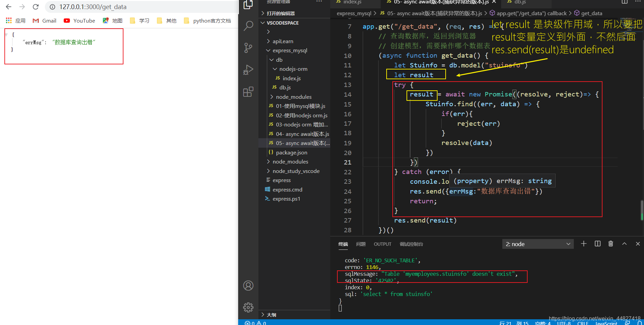Open the Source Control view
The width and height of the screenshot is (644, 325).
coord(248,48)
